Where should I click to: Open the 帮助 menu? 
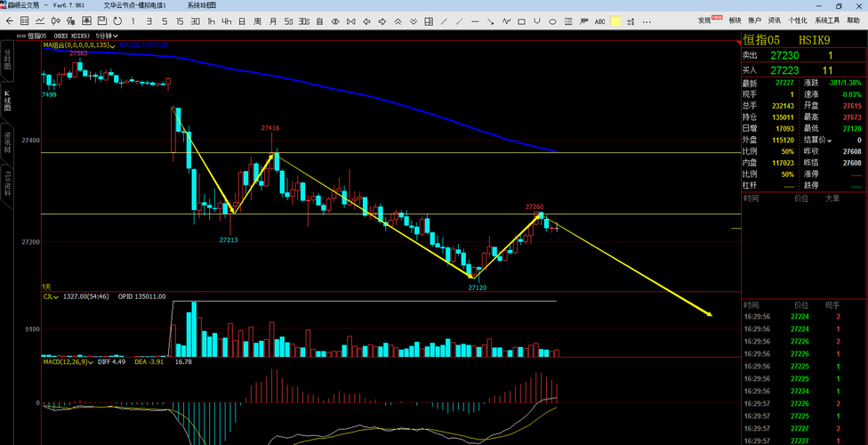tap(854, 20)
